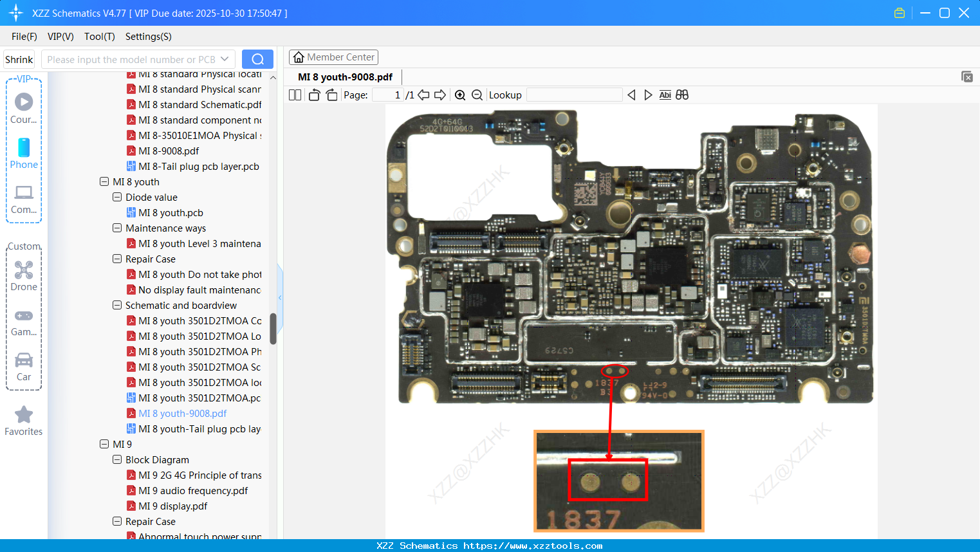Open the Member Center button
Image resolution: width=980 pixels, height=552 pixels.
pos(333,57)
